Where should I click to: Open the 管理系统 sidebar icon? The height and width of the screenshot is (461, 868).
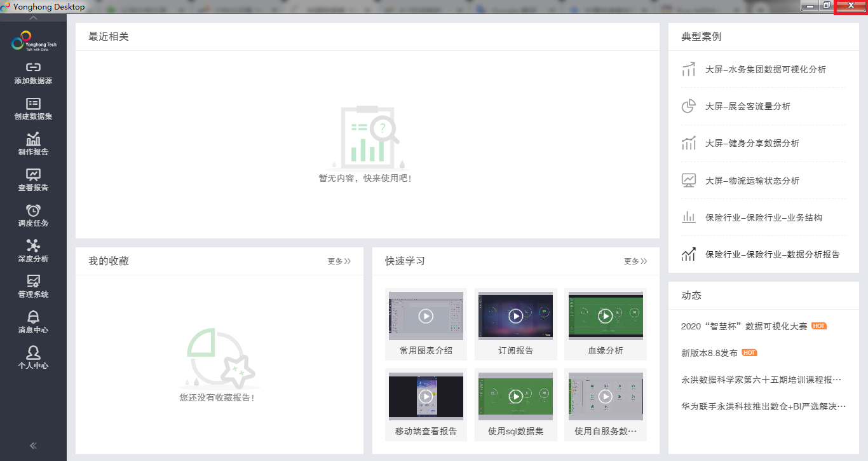pos(33,281)
